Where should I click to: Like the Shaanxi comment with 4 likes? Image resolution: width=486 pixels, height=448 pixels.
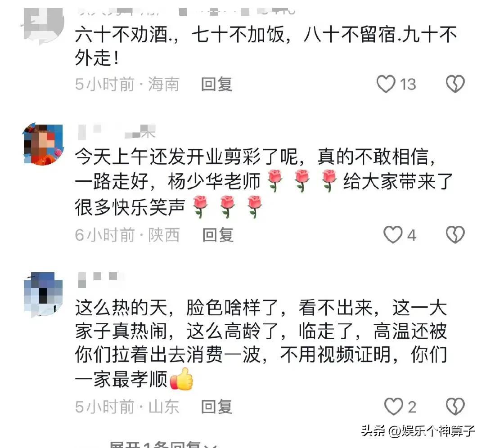click(x=393, y=235)
